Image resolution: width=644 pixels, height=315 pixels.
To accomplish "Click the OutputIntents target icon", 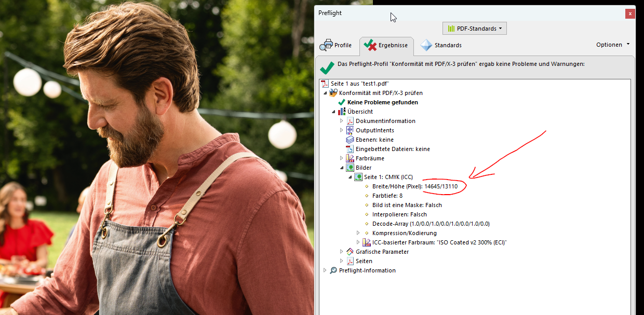I will (350, 130).
